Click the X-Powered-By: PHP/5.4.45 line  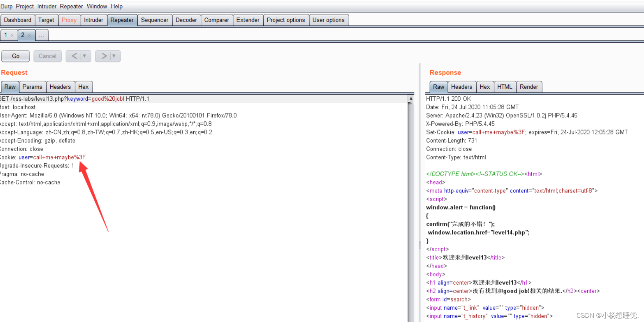point(461,124)
